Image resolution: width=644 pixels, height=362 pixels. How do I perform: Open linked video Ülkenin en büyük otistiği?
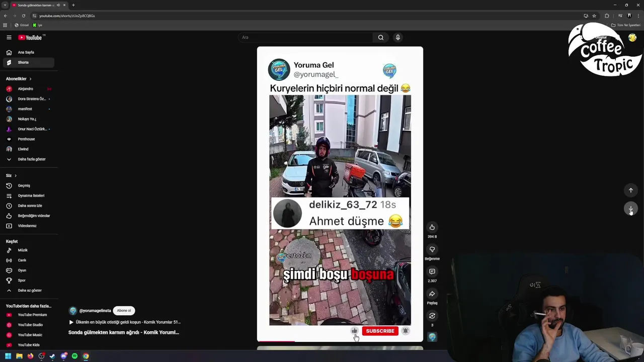point(125,322)
